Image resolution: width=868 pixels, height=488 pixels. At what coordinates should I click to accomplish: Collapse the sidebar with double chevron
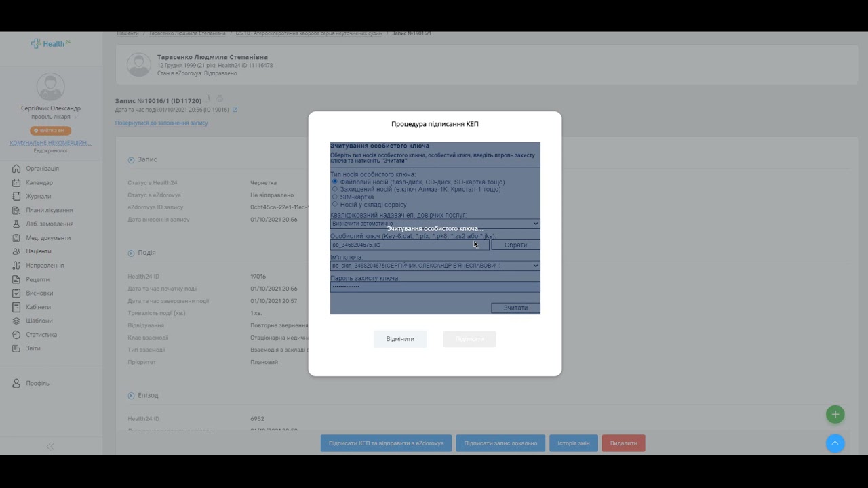click(x=50, y=447)
